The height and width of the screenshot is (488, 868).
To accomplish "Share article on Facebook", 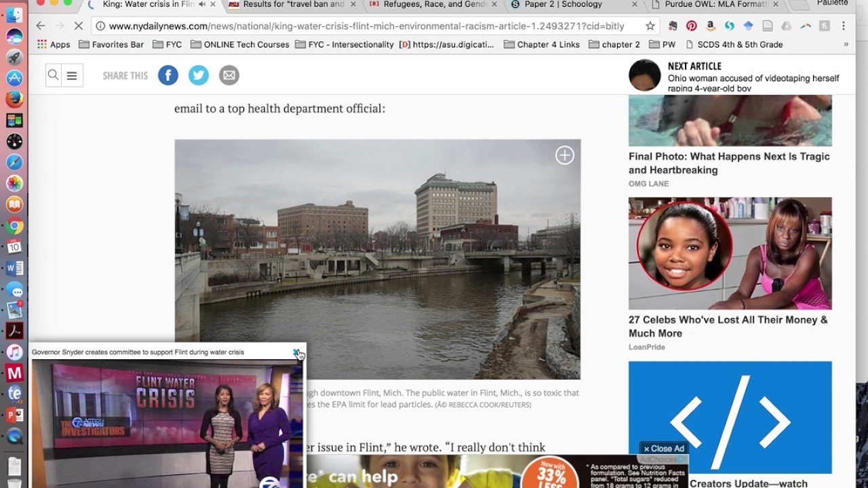I will (x=168, y=75).
